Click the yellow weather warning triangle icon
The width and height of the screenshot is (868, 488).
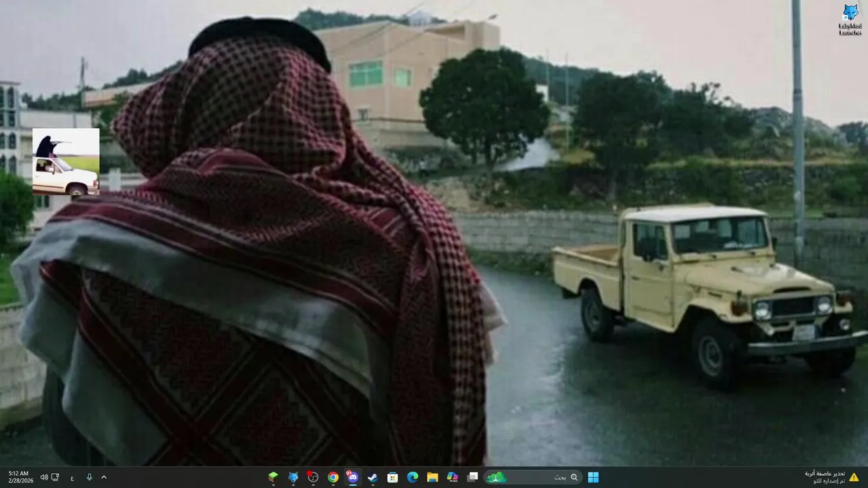point(854,477)
